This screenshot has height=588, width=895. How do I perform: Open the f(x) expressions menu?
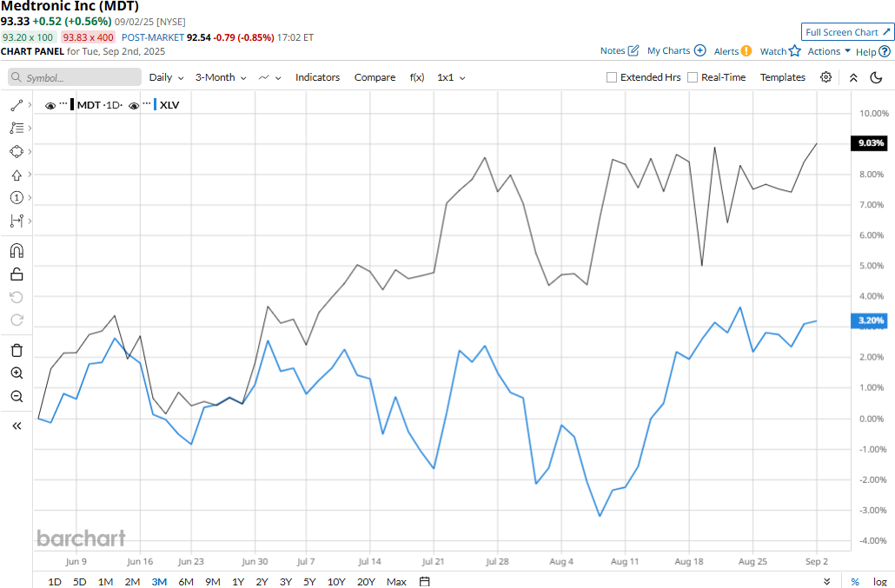(417, 77)
